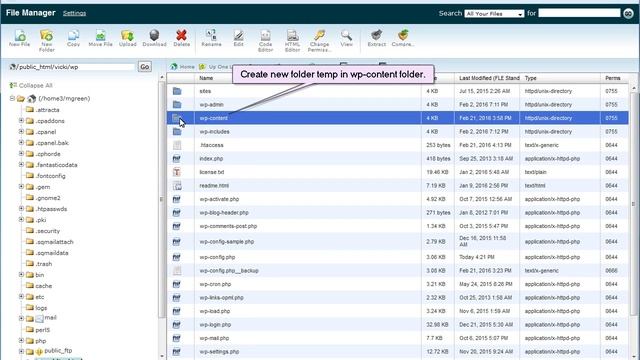Click the folder icon of sites row
The image size is (640, 360).
[x=177, y=91]
